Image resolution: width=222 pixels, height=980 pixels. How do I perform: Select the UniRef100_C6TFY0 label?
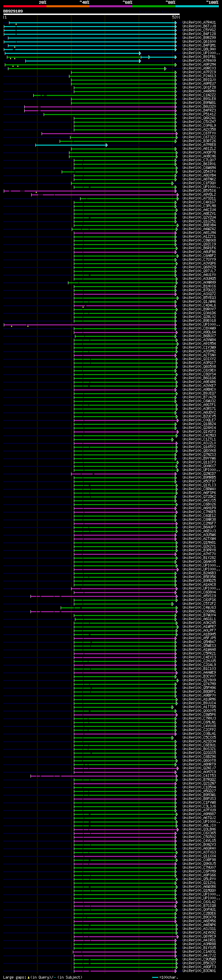click(x=199, y=133)
